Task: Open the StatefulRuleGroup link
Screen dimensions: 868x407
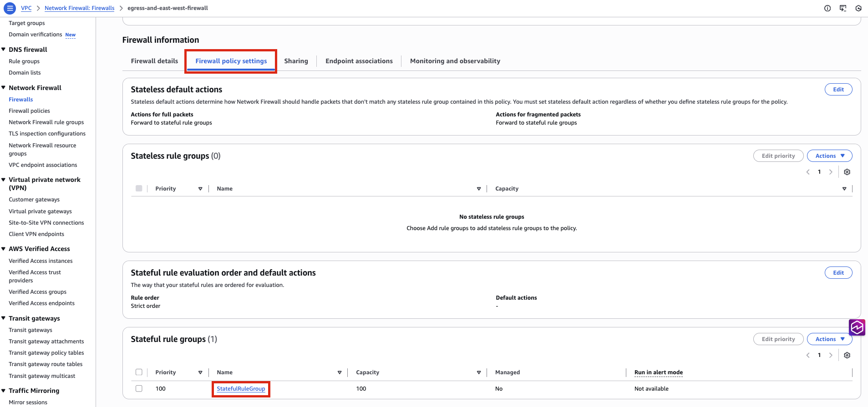Action: [x=241, y=389]
